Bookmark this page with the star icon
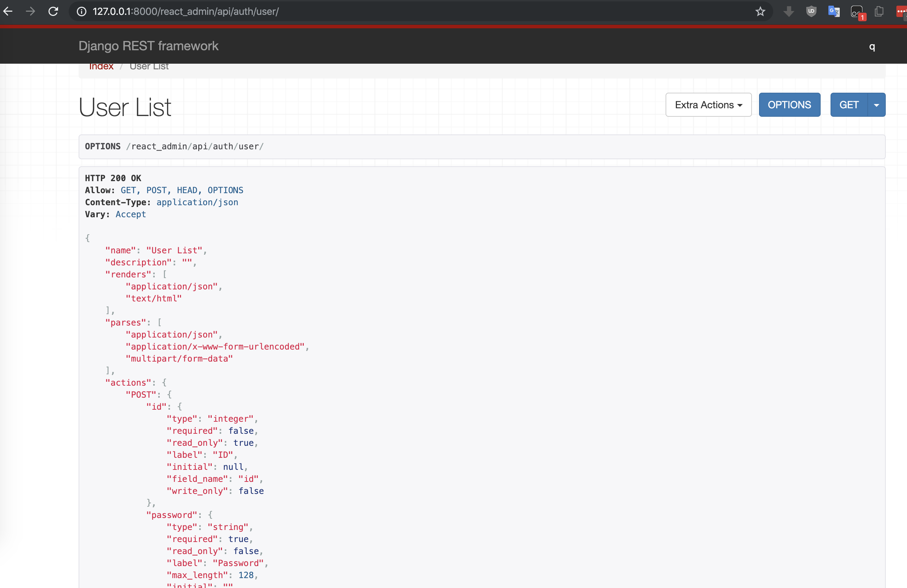 tap(760, 11)
